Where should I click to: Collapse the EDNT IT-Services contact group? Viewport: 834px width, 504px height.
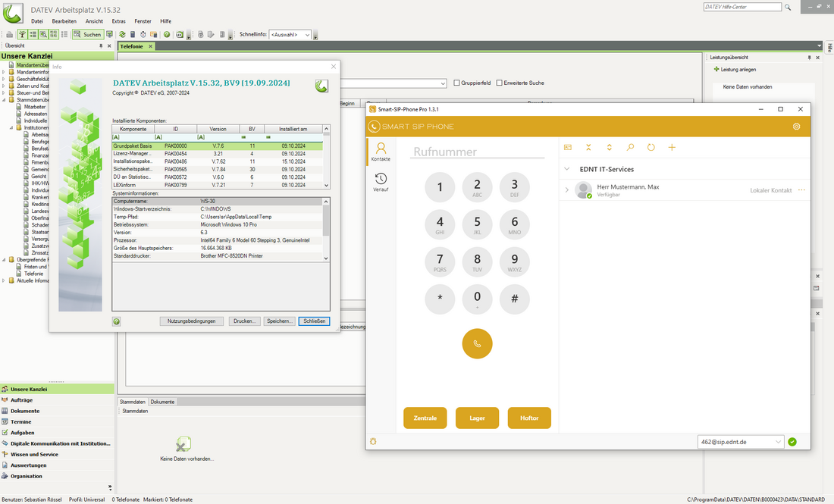(x=566, y=169)
